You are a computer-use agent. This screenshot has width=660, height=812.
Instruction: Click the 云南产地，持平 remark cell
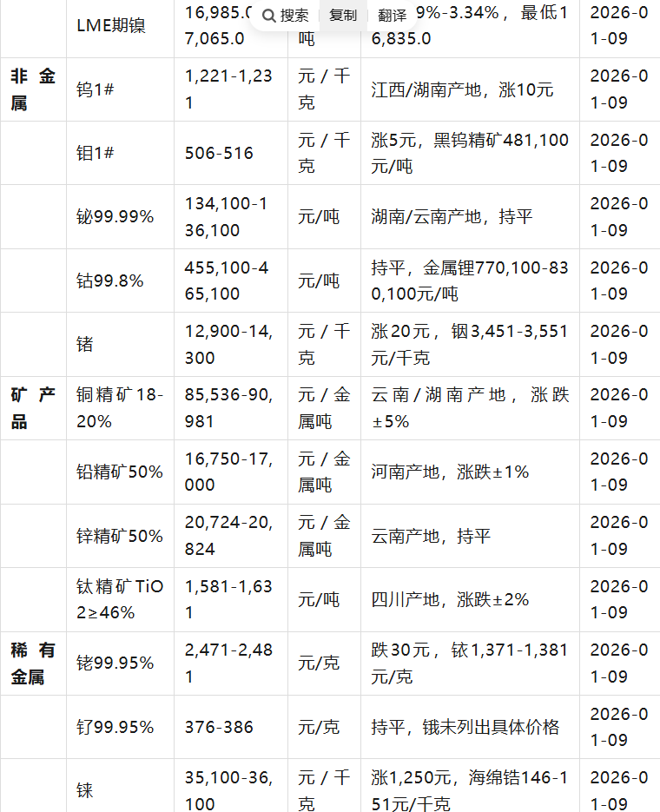(431, 536)
